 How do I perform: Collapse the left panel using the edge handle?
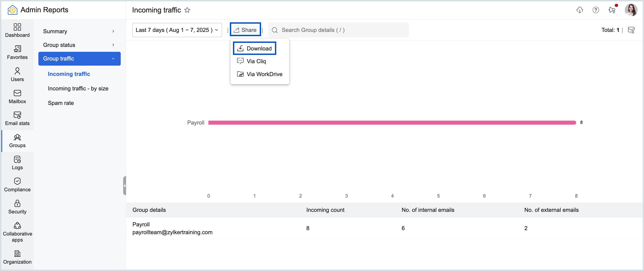pyautogui.click(x=124, y=186)
